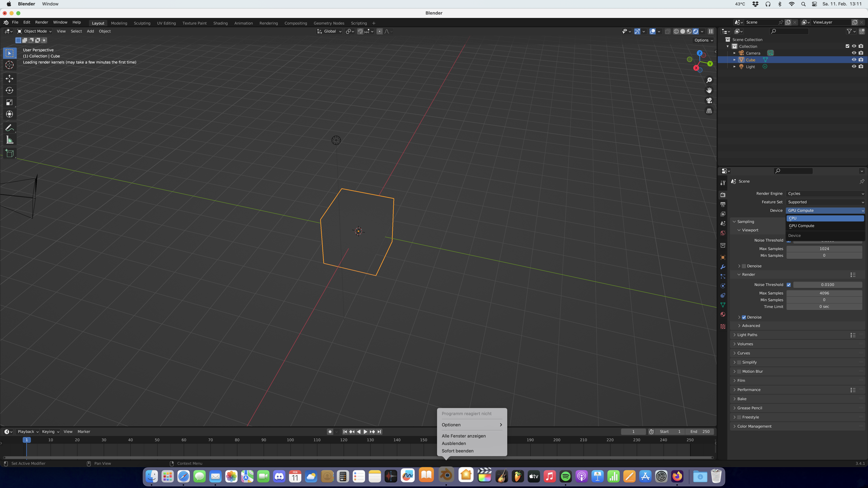Open the World Properties tab
The height and width of the screenshot is (488, 868).
pyautogui.click(x=723, y=233)
